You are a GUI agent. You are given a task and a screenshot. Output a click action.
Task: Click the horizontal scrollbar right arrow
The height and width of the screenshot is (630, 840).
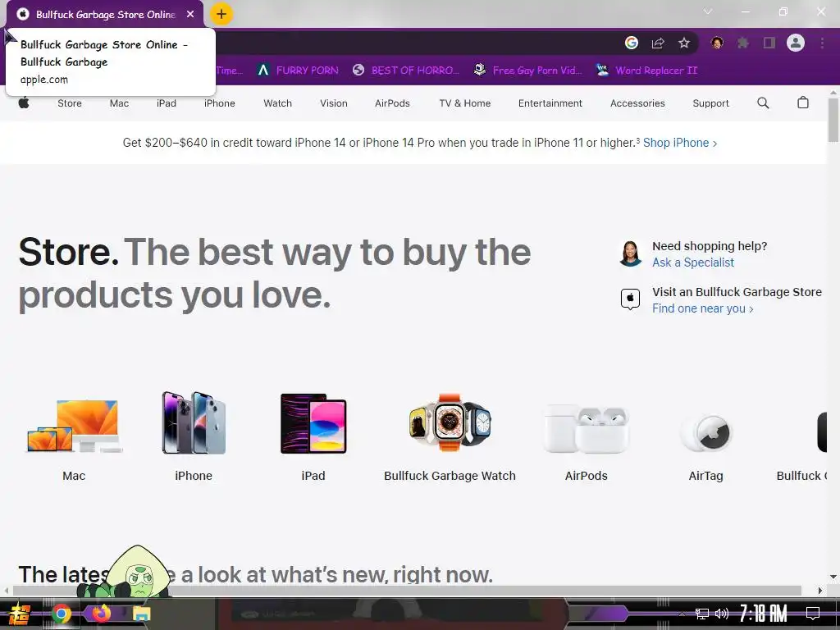pos(820,591)
